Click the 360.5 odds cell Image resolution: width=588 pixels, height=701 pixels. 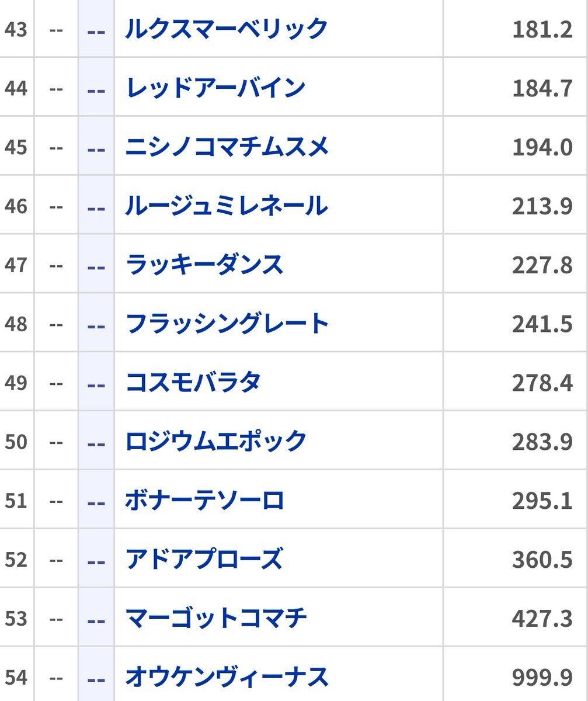click(542, 560)
